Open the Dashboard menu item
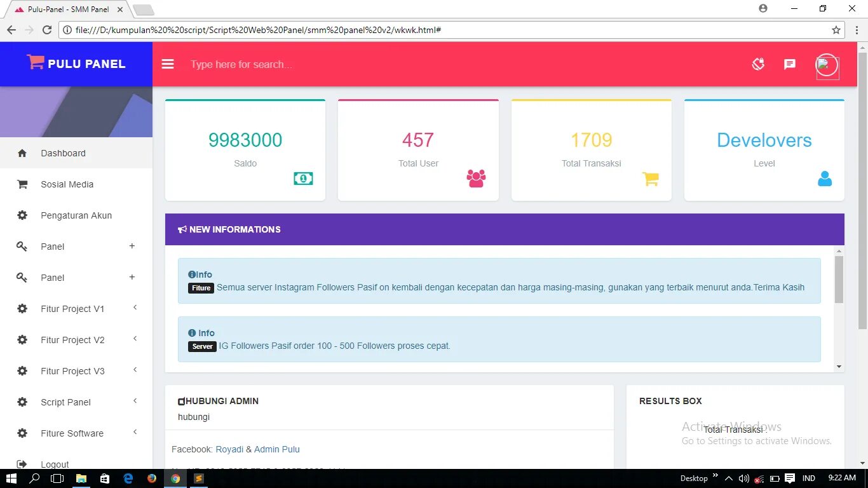The image size is (868, 488). point(76,153)
